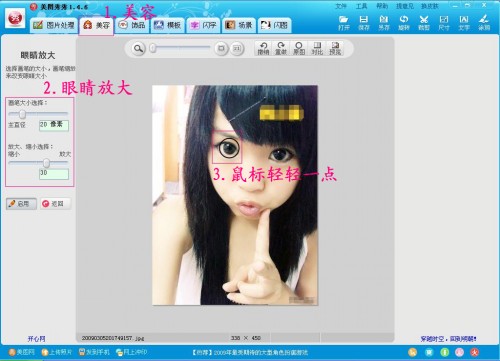
Task: Click the pink round status bar icon
Action: pos(460,352)
